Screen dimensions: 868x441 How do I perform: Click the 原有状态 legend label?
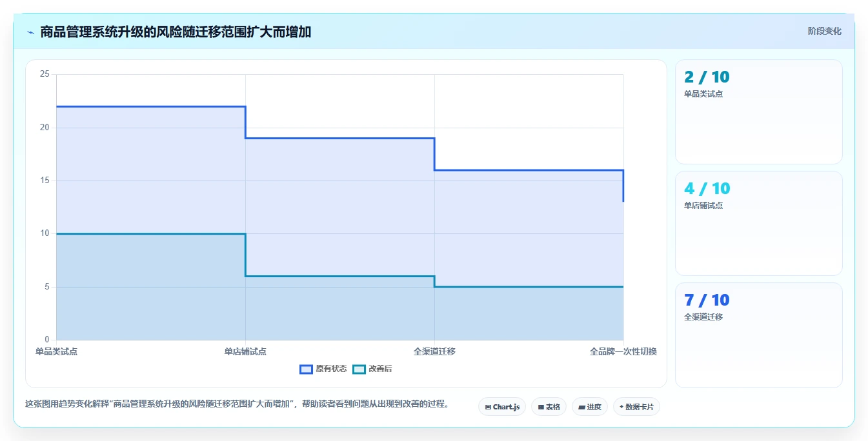[331, 369]
